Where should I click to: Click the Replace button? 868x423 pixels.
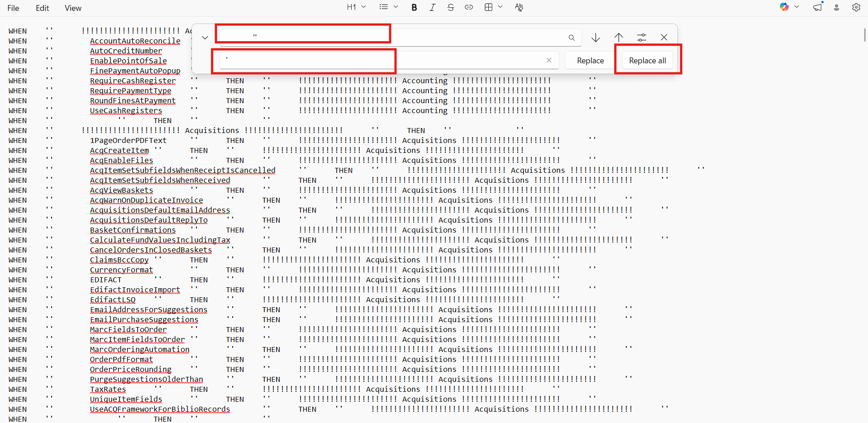(590, 61)
